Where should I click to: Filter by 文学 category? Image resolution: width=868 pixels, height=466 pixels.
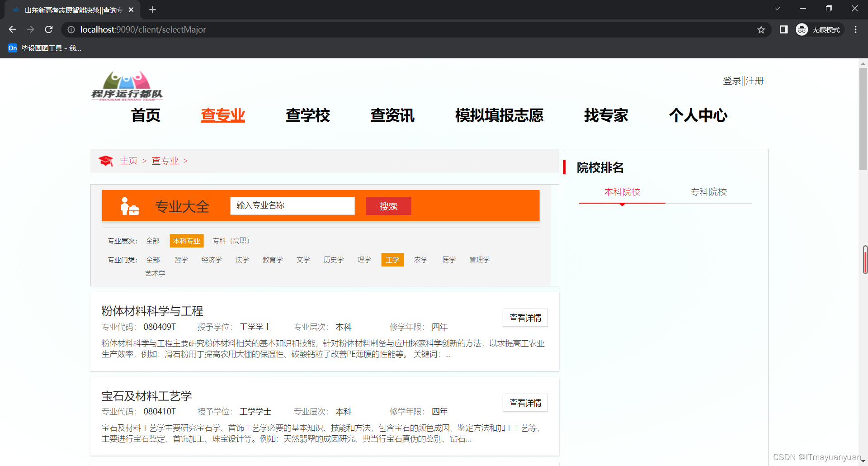[303, 260]
